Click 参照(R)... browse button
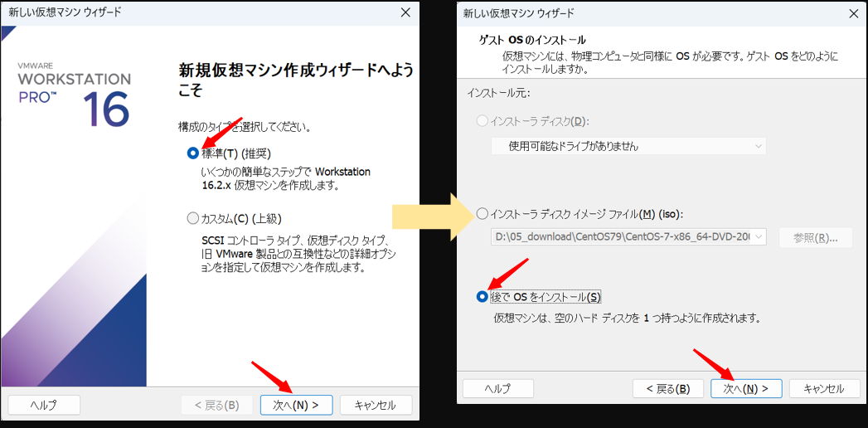This screenshot has width=868, height=428. [816, 237]
